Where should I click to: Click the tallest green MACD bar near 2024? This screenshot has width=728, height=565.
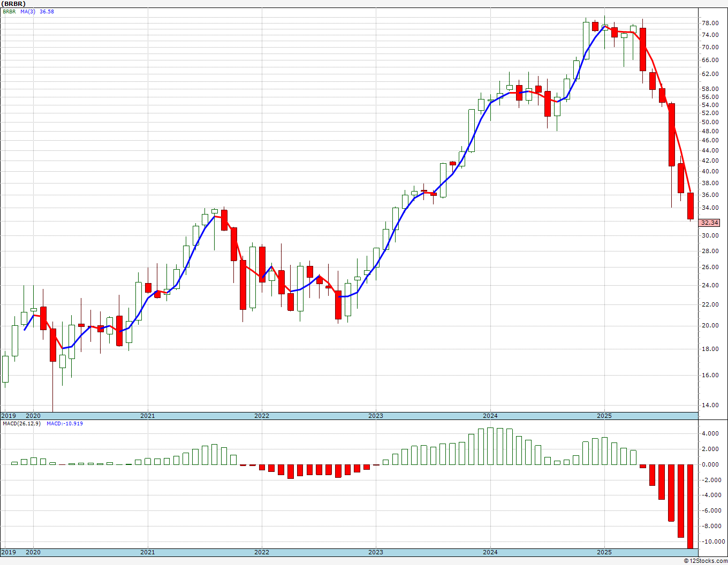[490, 446]
